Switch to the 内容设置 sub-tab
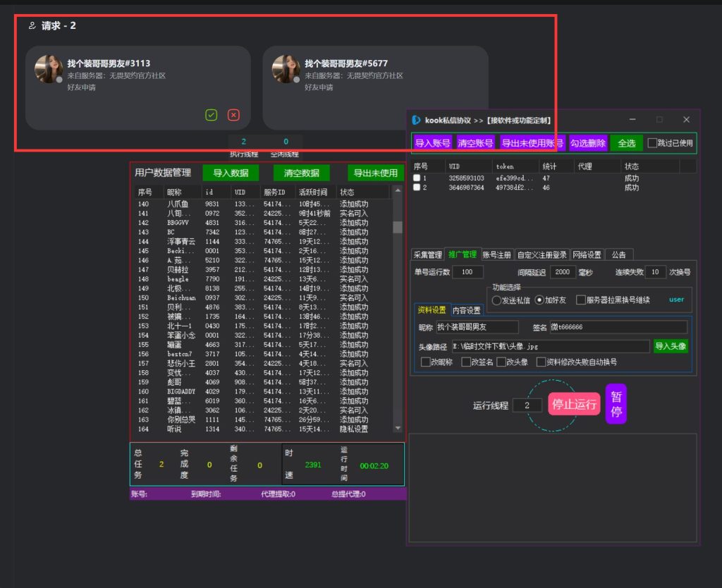The height and width of the screenshot is (588, 722). pos(466,310)
